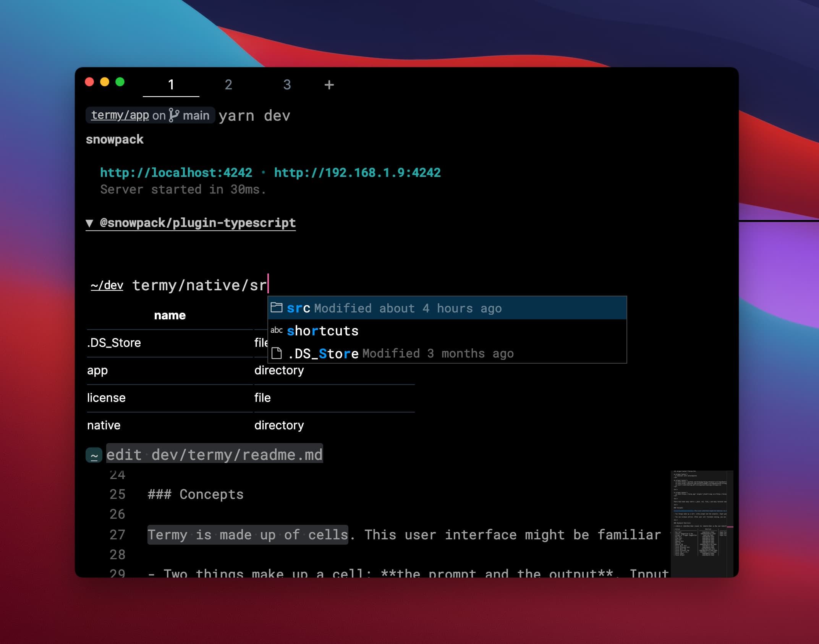Click the termy/app directory link in the prompt
Viewport: 819px width, 644px height.
click(x=120, y=115)
